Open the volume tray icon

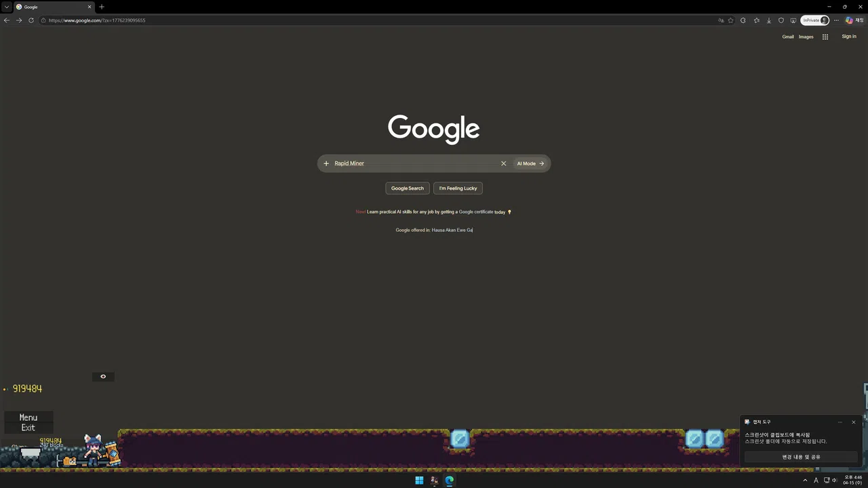tap(835, 481)
